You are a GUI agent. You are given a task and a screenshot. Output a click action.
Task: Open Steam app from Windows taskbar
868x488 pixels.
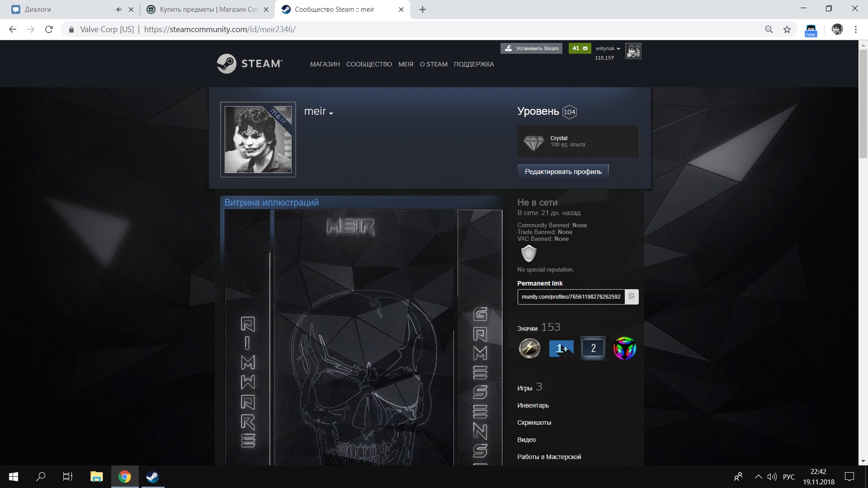152,477
